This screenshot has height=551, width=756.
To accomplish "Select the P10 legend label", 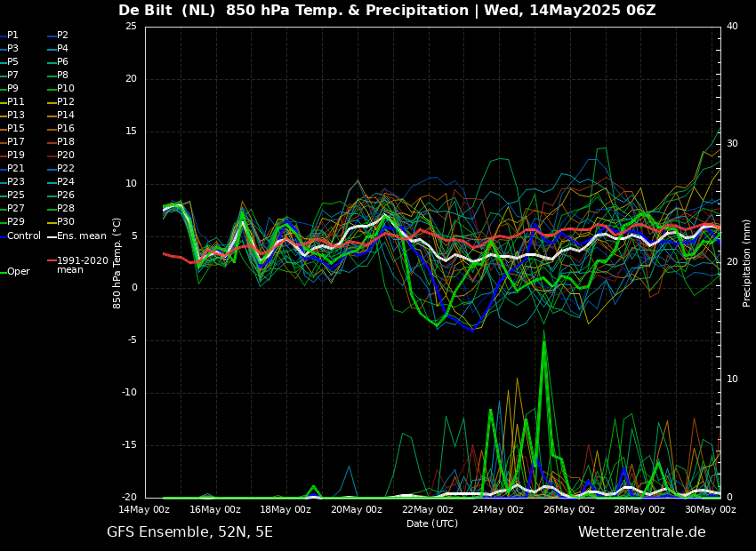I will click(65, 89).
